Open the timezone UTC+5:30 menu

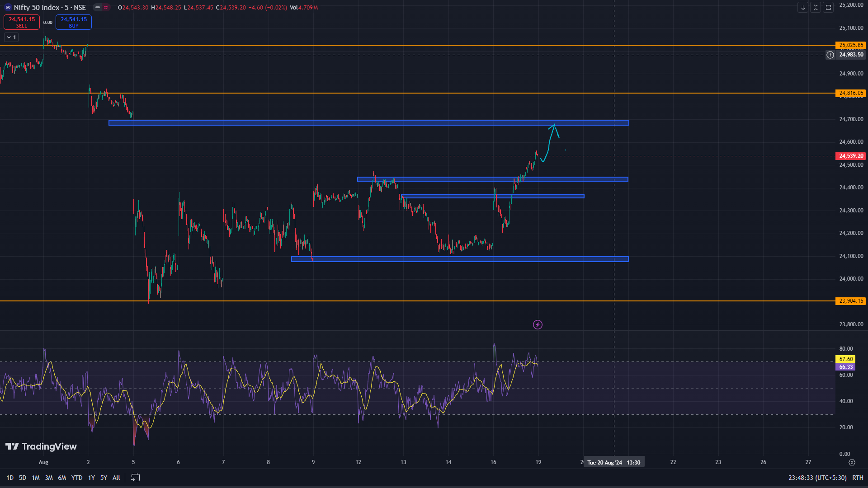tap(817, 478)
